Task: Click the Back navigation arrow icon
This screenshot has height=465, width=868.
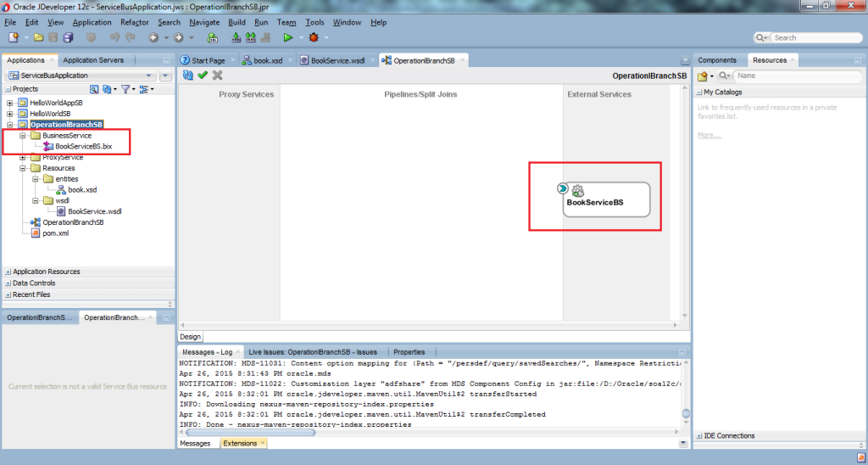Action: click(153, 37)
